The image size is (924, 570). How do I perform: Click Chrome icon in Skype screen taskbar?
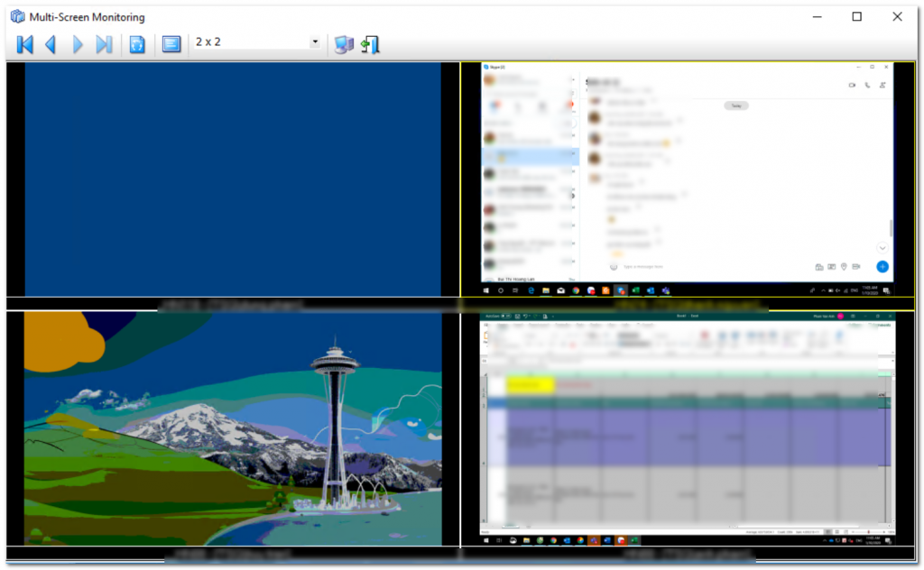576,290
